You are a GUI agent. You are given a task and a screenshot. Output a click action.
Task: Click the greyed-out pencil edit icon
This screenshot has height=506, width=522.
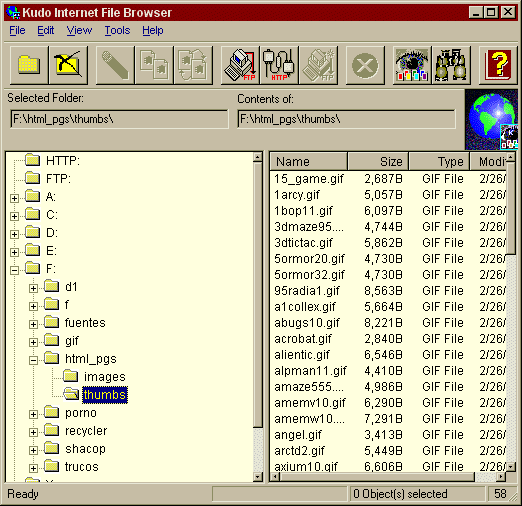(115, 65)
